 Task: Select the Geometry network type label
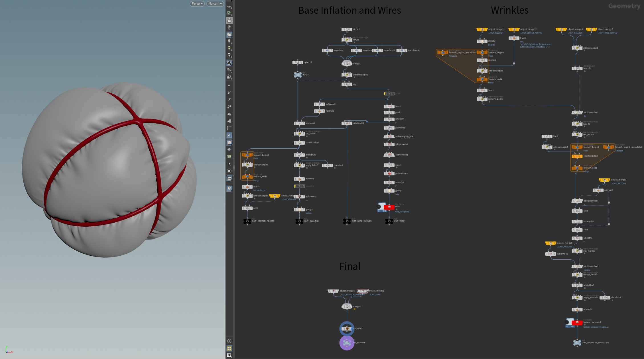point(624,6)
